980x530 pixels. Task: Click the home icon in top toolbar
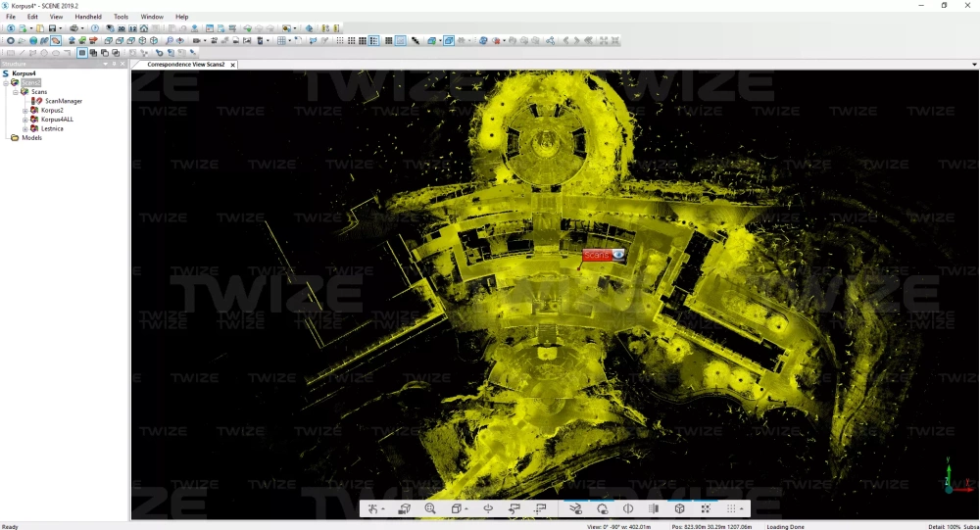point(144,28)
